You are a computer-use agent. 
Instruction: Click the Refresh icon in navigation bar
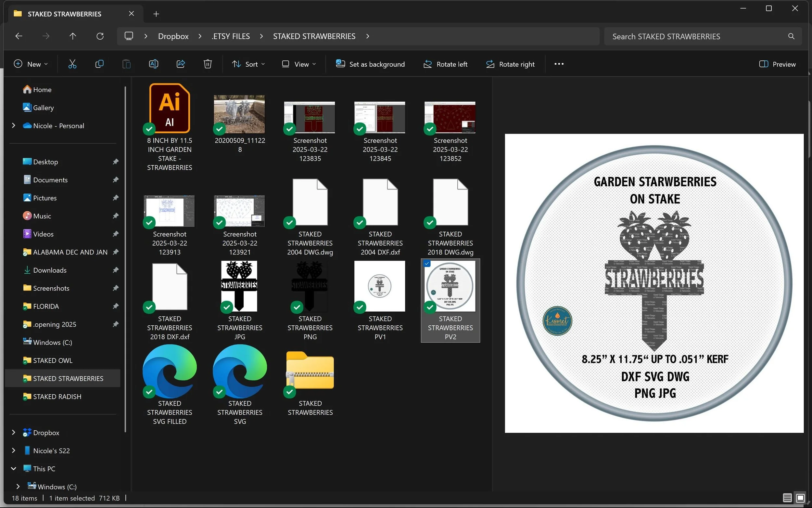point(100,36)
